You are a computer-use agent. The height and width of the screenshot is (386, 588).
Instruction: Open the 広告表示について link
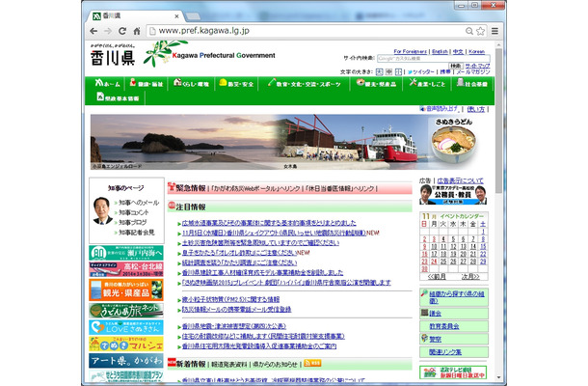pos(460,180)
